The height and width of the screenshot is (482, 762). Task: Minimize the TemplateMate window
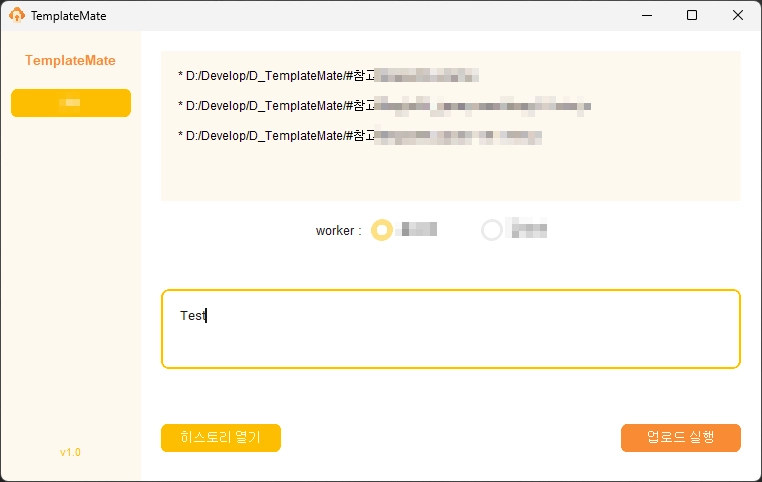[x=645, y=16]
